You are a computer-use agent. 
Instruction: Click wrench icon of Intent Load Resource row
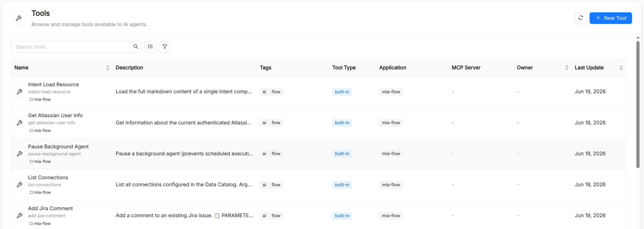point(20,92)
